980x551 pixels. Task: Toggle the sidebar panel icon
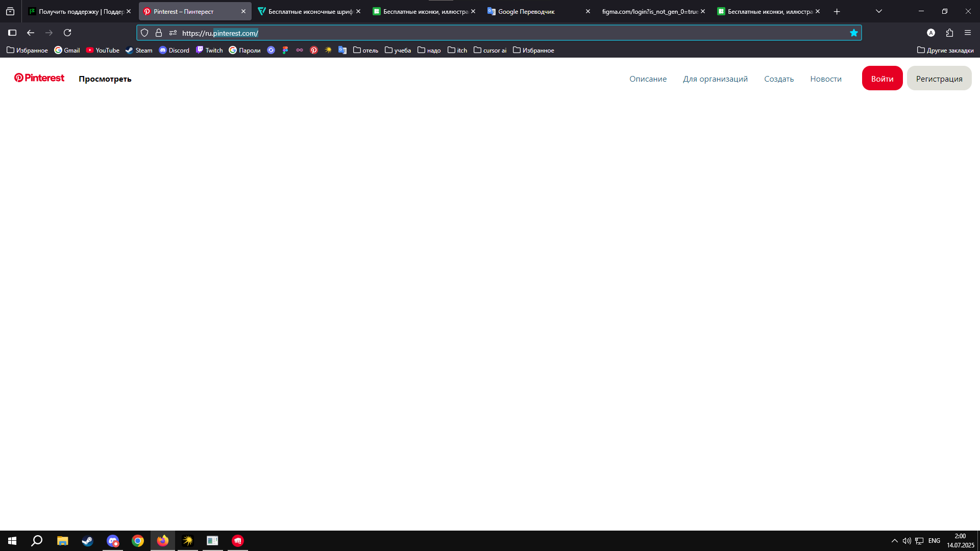tap(12, 33)
